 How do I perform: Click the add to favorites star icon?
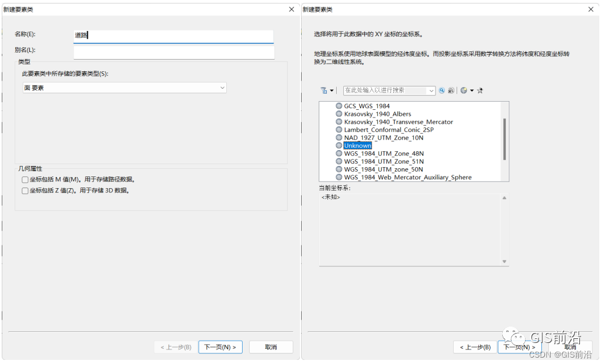(480, 91)
